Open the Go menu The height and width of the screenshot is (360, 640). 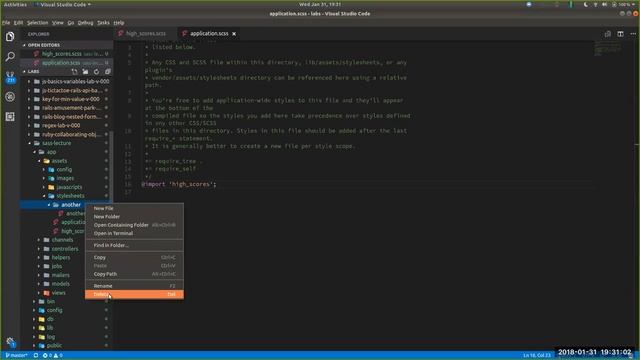click(71, 23)
